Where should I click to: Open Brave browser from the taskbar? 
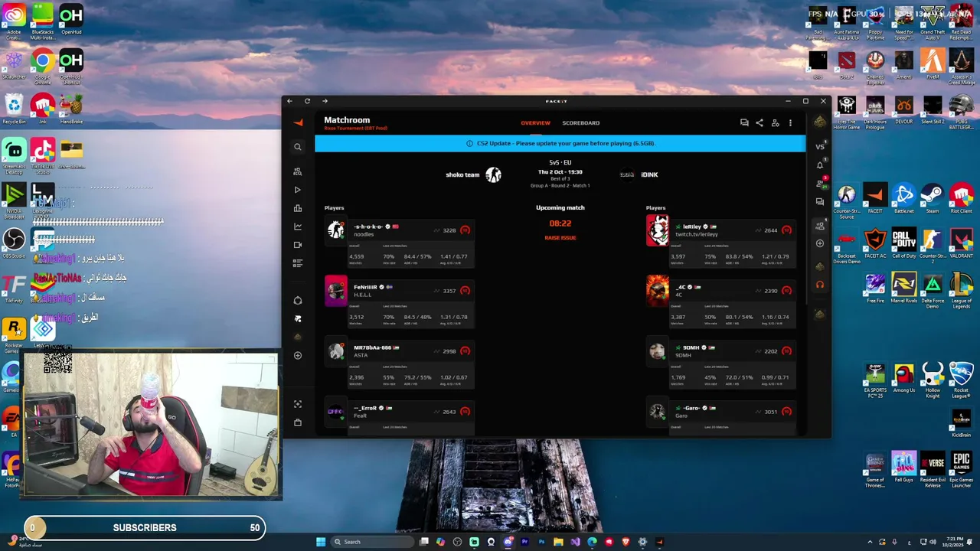point(626,542)
